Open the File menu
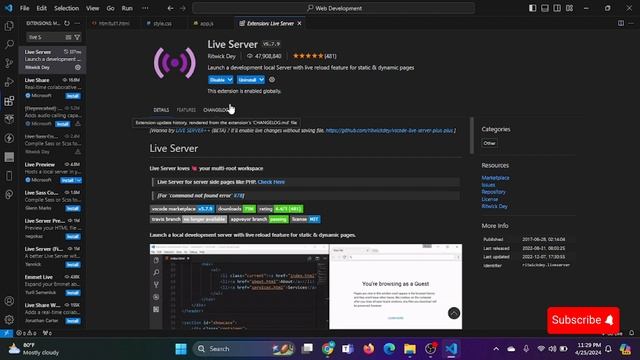 24,8
